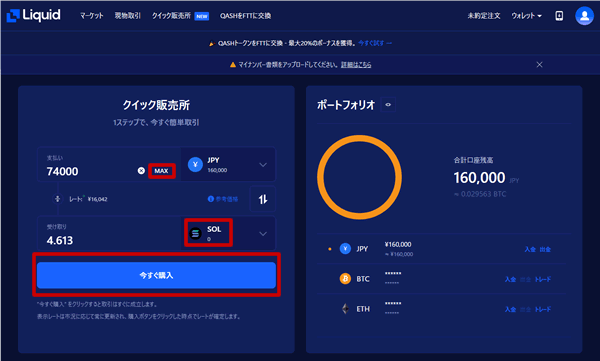Click トレード for ETH row
Screen dimensions: 600x361
[543, 309]
